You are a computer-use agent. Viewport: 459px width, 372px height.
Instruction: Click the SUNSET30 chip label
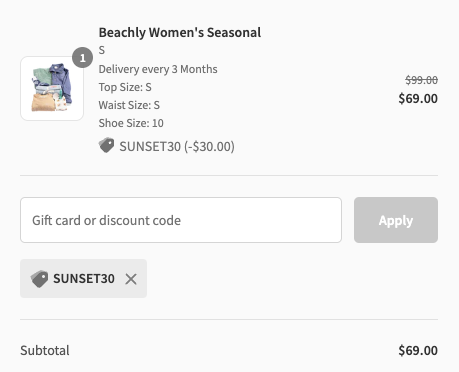pyautogui.click(x=84, y=279)
